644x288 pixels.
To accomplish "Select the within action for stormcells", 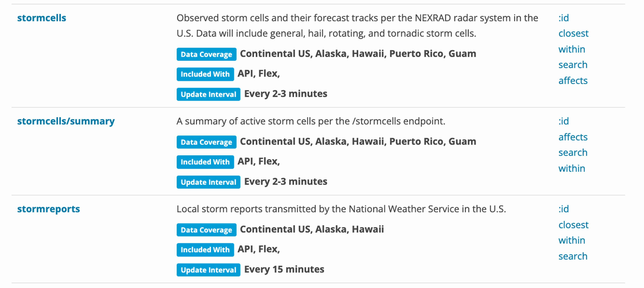I will tap(572, 49).
